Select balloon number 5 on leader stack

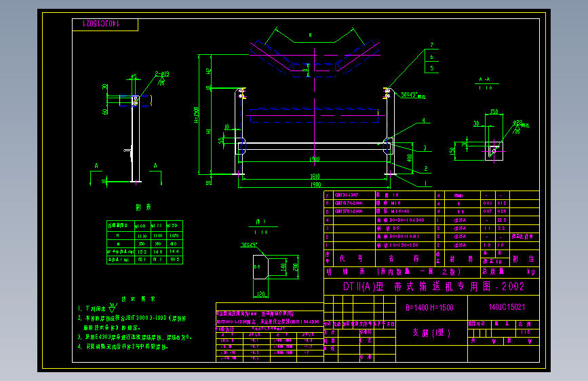(x=432, y=68)
